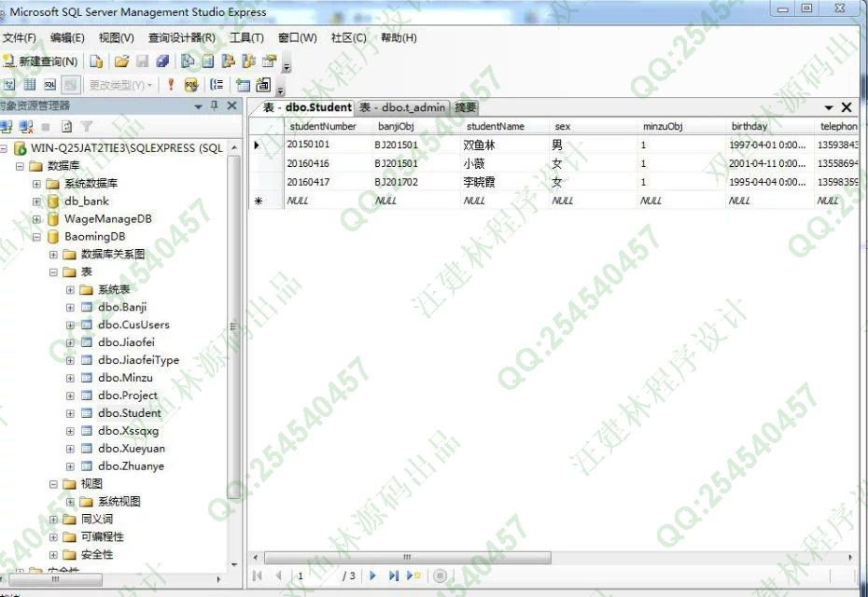Open the active documents list dropdown arrow

coord(829,107)
